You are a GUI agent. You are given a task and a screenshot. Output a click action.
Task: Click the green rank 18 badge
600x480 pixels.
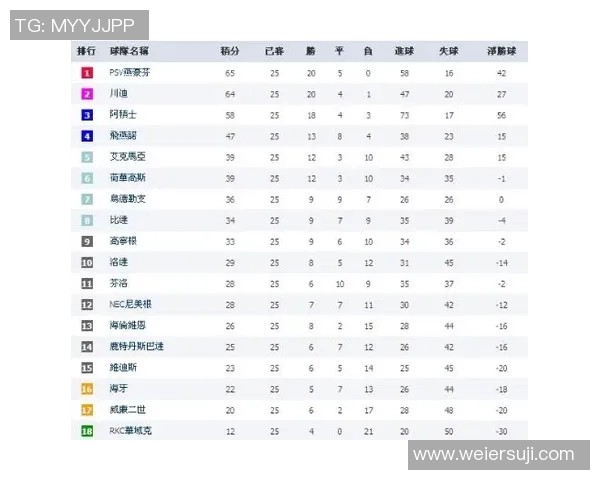87,430
